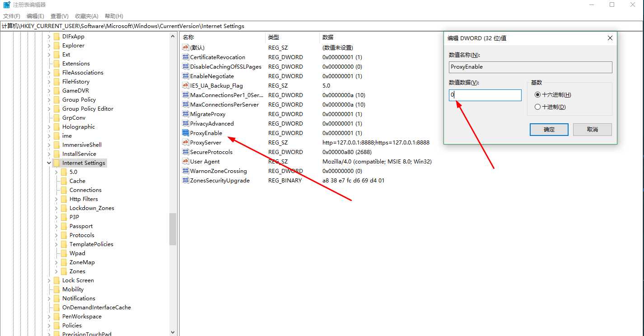The image size is (644, 336).
Task: Select the TemplatePolicies tree item
Action: [x=91, y=244]
